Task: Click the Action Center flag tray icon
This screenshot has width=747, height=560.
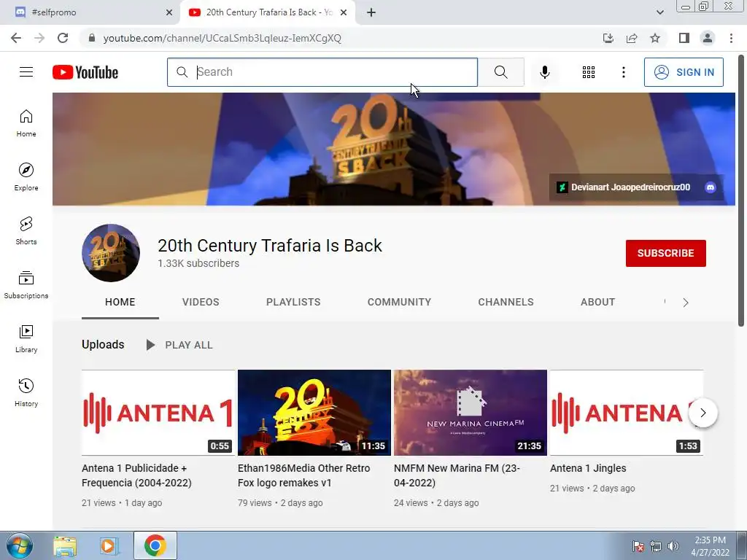Action: [638, 546]
